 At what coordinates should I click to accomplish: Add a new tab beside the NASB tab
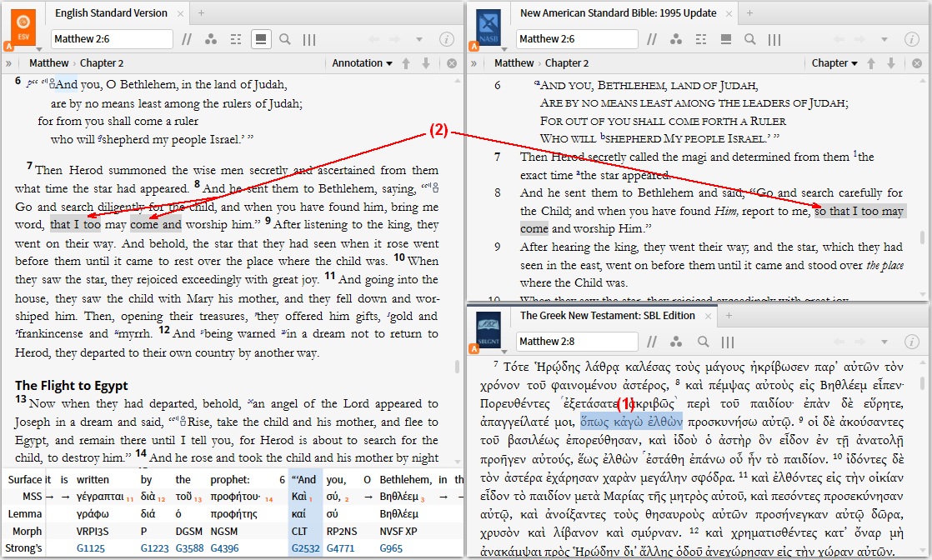tap(749, 13)
